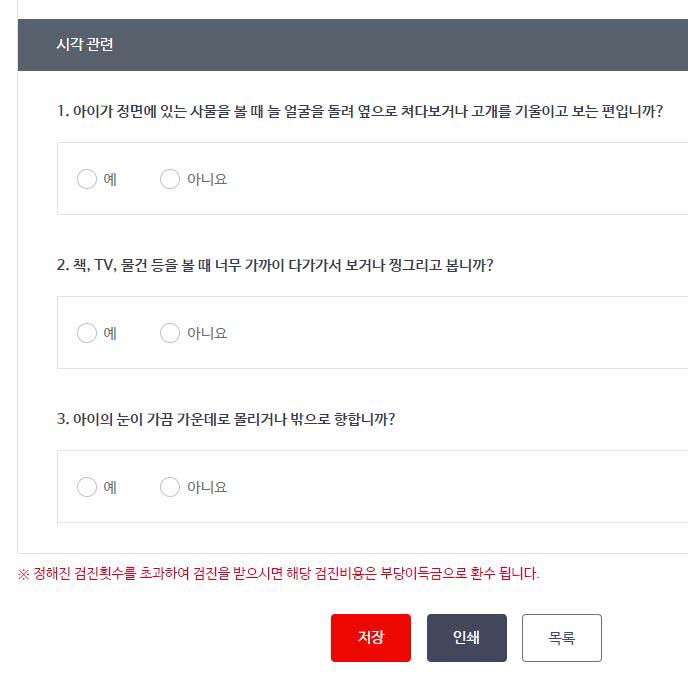Click the dark 인쇄 print button
The height and width of the screenshot is (676, 688).
pos(466,638)
